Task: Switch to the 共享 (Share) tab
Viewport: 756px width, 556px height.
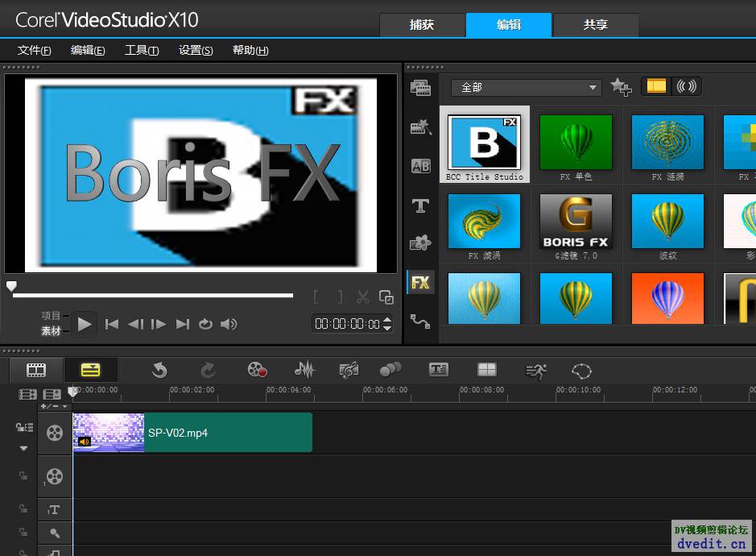Action: [x=596, y=25]
